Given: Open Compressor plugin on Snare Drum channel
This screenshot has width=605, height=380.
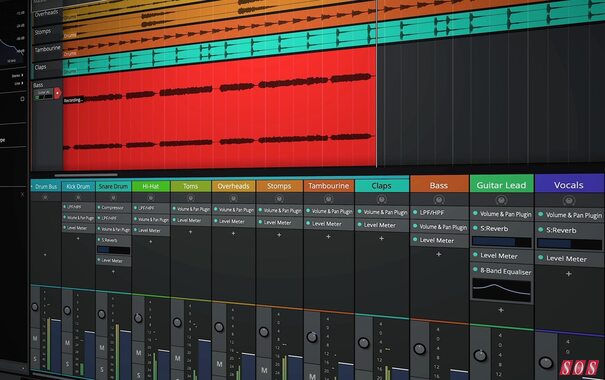Looking at the screenshot, I should coord(113,208).
